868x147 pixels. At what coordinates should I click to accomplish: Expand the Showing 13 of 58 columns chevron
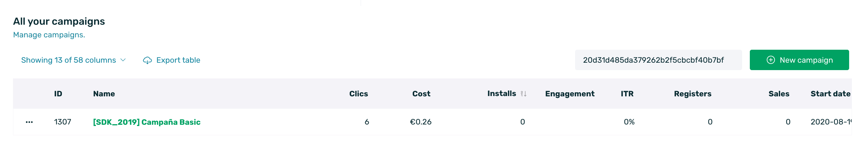(x=123, y=60)
